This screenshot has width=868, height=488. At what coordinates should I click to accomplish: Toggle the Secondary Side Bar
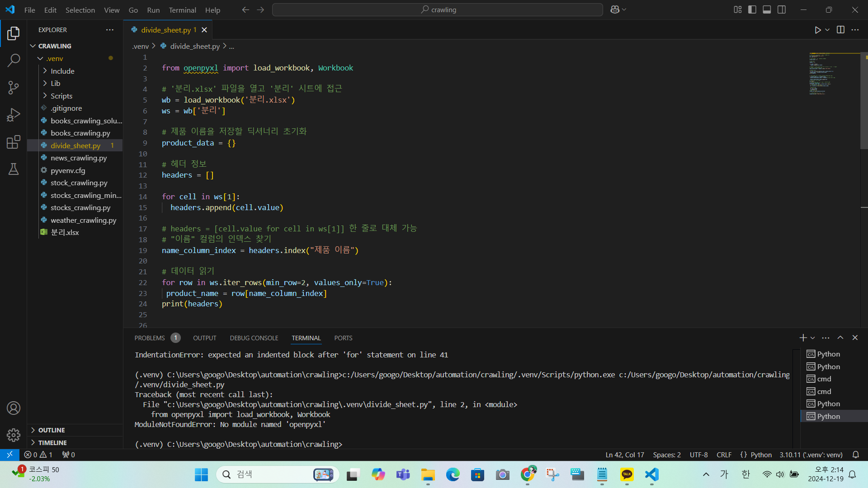(782, 9)
